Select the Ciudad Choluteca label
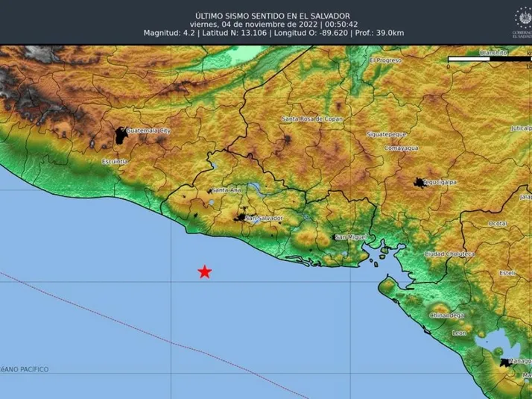Image resolution: width=532 pixels, height=399 pixels. [449, 254]
